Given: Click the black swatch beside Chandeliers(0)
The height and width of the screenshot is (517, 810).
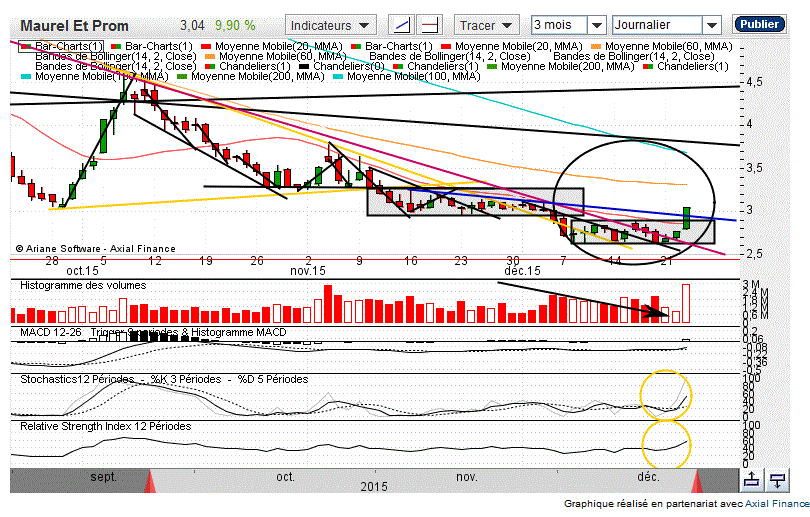Looking at the screenshot, I should pyautogui.click(x=304, y=67).
